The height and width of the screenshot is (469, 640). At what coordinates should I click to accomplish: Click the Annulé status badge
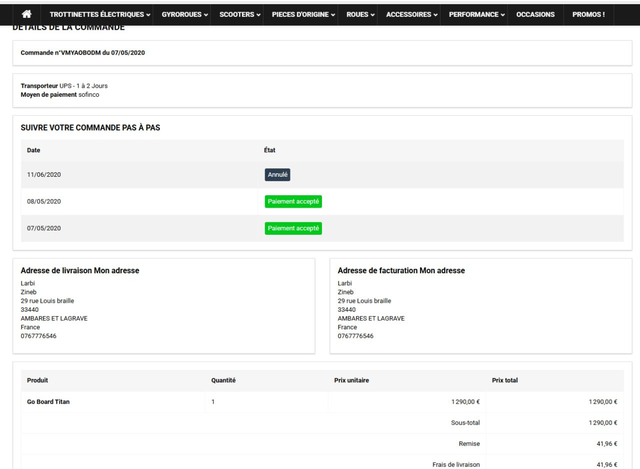click(278, 175)
